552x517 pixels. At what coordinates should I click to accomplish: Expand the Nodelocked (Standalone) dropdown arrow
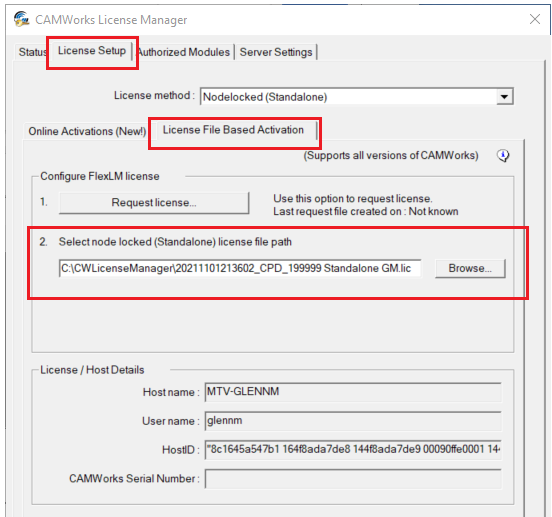coord(504,97)
